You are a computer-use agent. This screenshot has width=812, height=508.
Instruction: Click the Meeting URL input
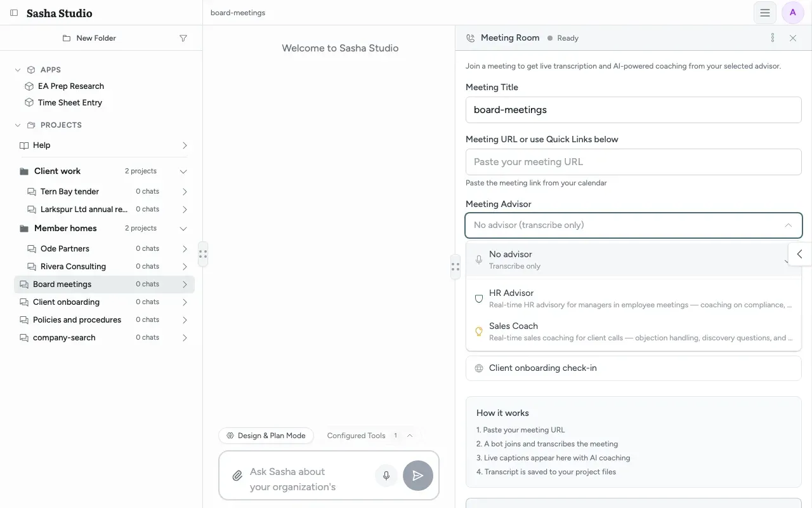click(634, 162)
